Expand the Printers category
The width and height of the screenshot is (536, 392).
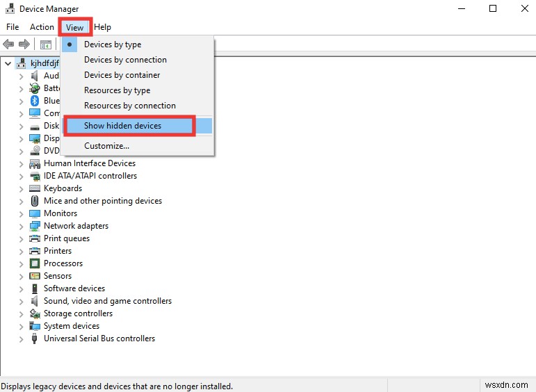click(21, 252)
